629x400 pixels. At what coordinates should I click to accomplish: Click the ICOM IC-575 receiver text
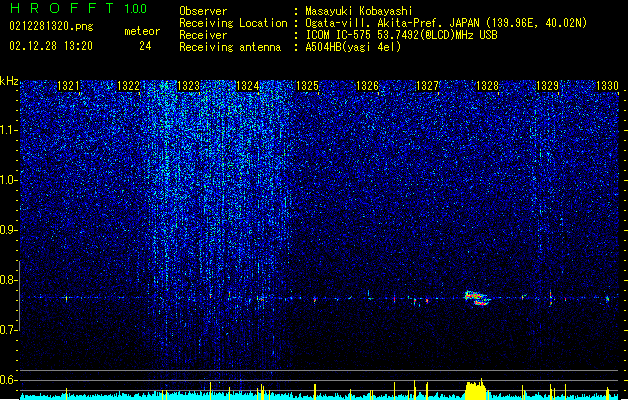pyautogui.click(x=401, y=35)
